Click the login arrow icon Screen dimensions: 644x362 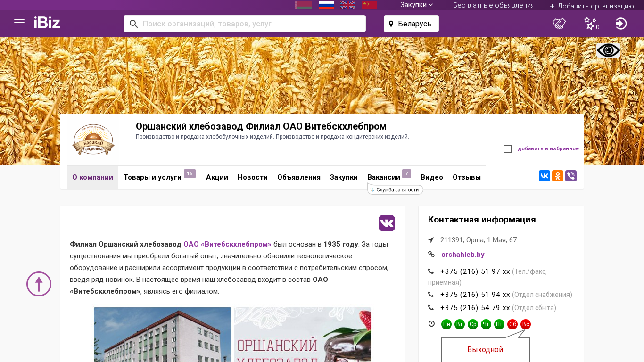click(621, 24)
